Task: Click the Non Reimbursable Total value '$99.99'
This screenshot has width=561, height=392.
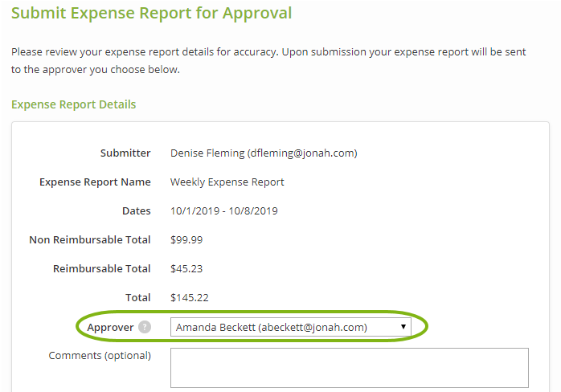Action: pyautogui.click(x=186, y=239)
